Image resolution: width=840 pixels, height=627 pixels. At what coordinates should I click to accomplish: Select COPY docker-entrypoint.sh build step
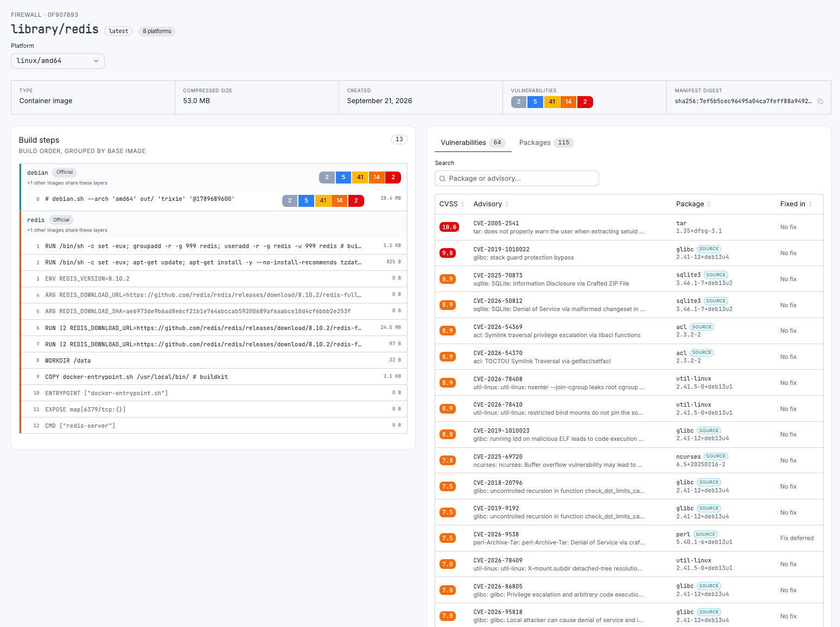pos(213,377)
